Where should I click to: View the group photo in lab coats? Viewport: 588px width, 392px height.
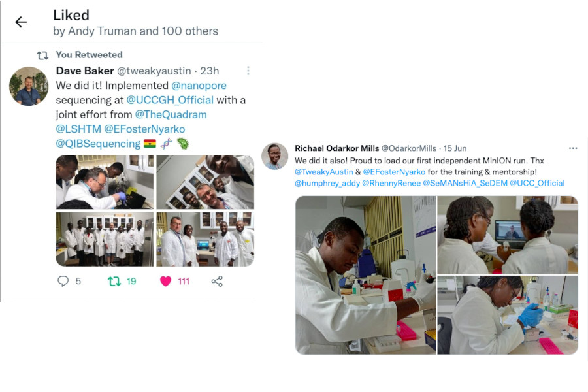(x=105, y=239)
